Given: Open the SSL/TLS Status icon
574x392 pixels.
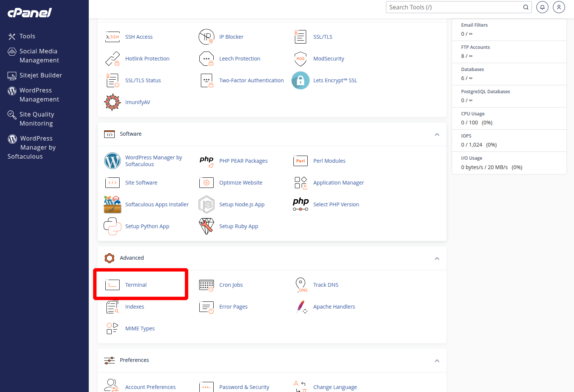Looking at the screenshot, I should (112, 80).
